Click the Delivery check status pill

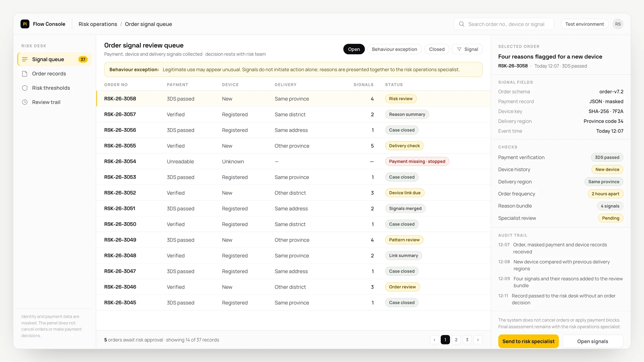[x=404, y=146]
